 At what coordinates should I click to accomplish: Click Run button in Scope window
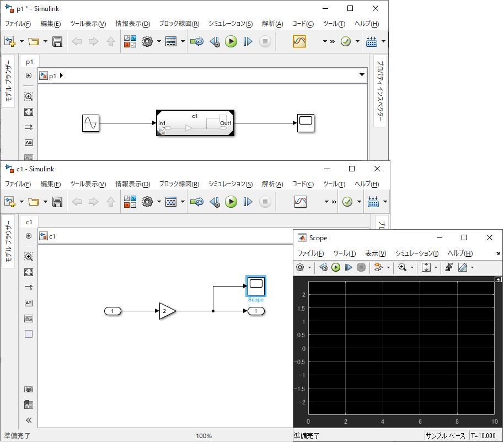point(336,267)
